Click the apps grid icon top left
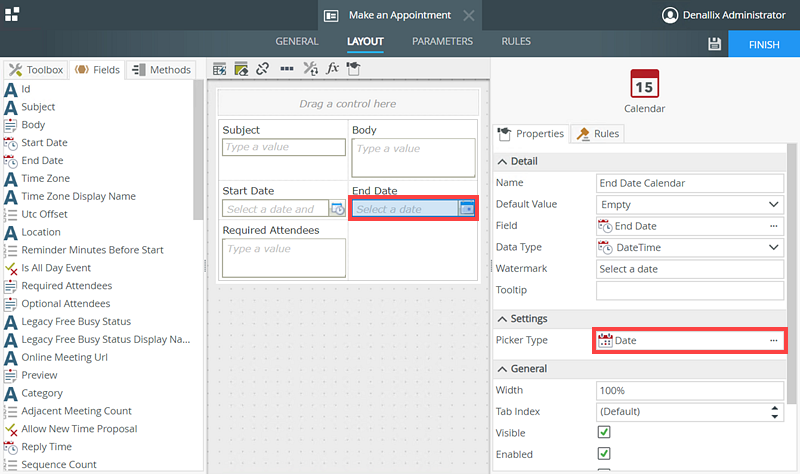The width and height of the screenshot is (800, 474). pyautogui.click(x=12, y=15)
